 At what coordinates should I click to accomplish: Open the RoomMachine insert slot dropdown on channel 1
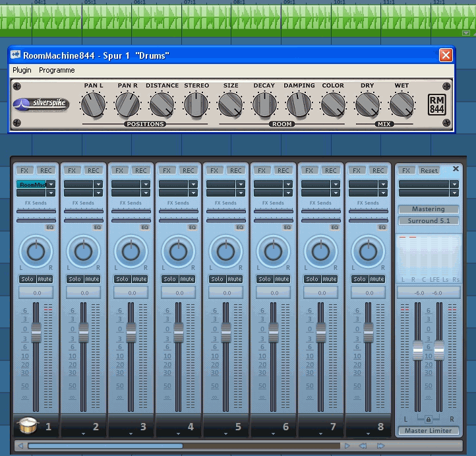click(x=51, y=184)
